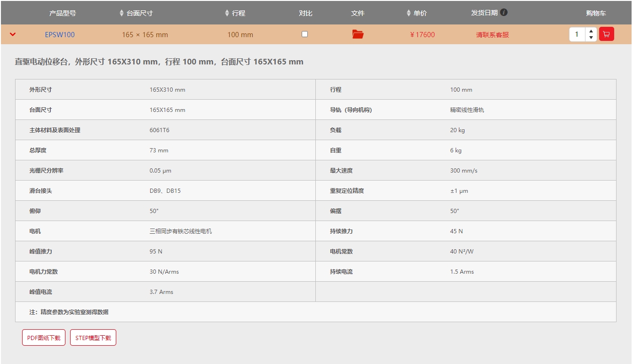Viewport: 633px width, 364px height.
Task: Click the 购物车 column header
Action: point(596,13)
